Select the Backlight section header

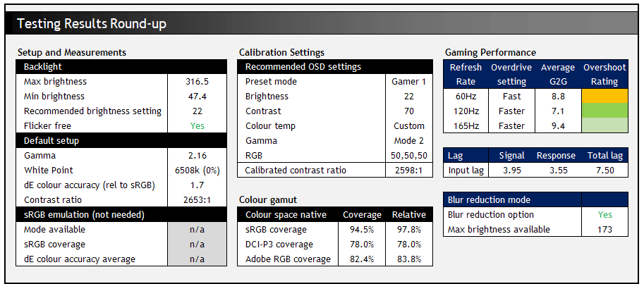tap(121, 67)
